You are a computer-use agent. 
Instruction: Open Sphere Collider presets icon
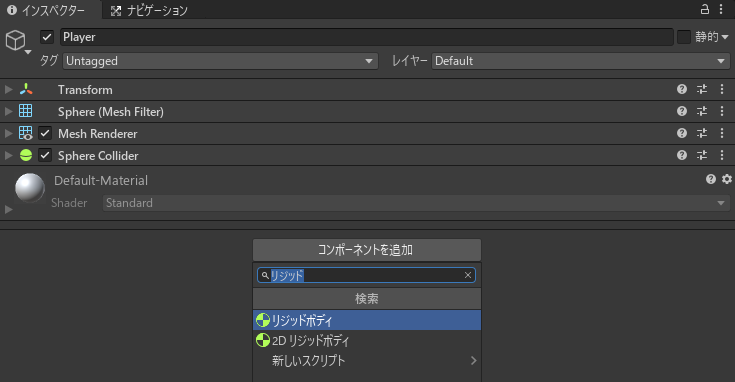point(702,155)
